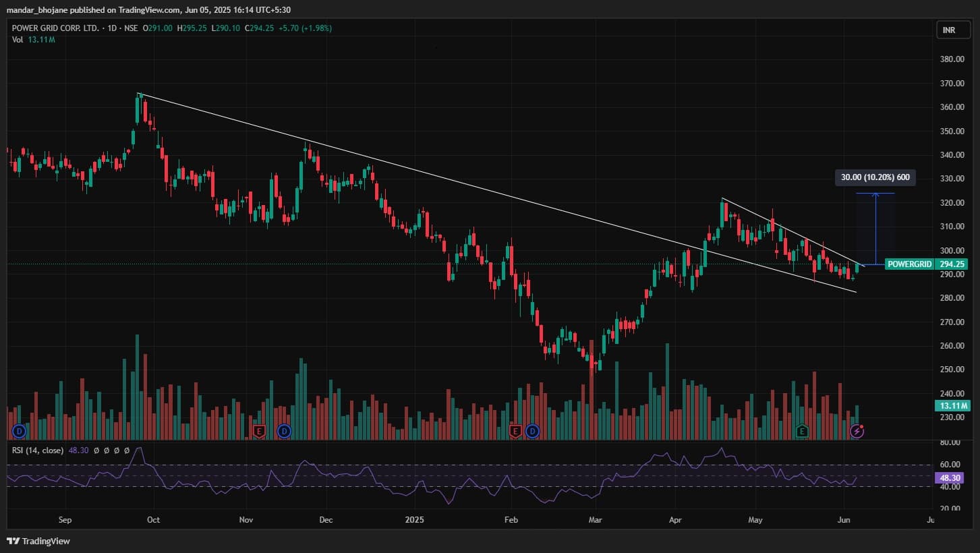Image resolution: width=980 pixels, height=553 pixels.
Task: Click the POWER GRID CORP. LTD. symbol title
Action: click(x=56, y=28)
